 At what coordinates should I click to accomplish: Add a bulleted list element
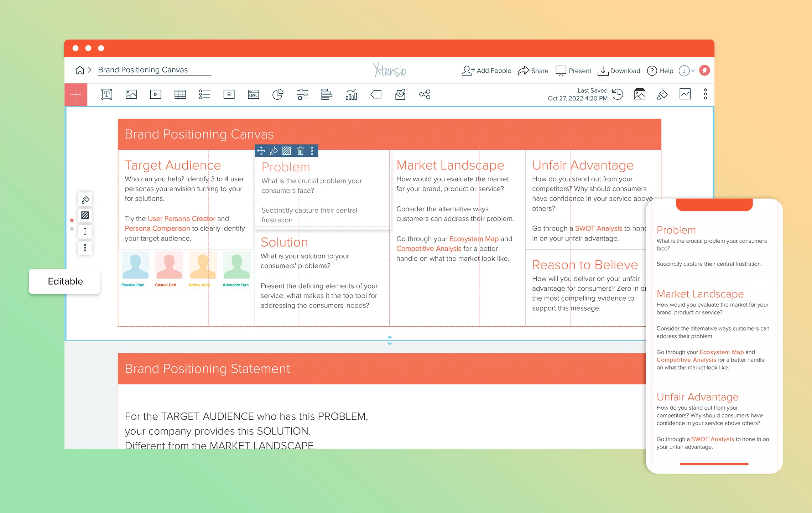pyautogui.click(x=204, y=94)
